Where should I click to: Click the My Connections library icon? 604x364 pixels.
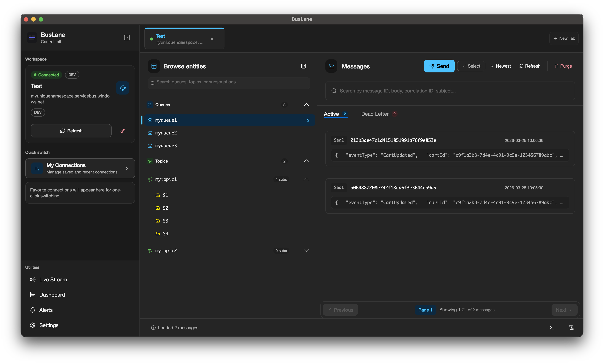click(37, 169)
